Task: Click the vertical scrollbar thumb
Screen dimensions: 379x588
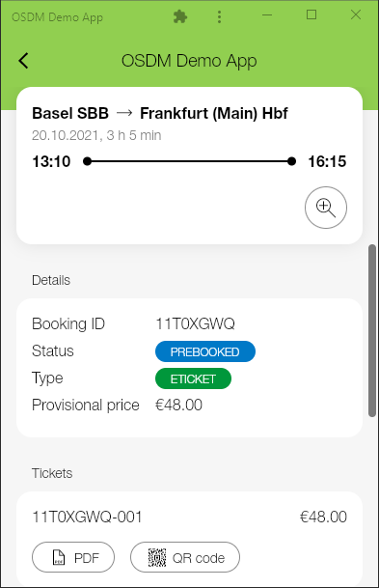Action: pyautogui.click(x=372, y=330)
